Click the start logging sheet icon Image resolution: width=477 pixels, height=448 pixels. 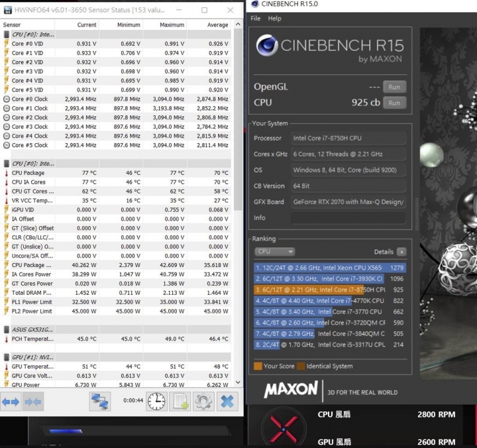tap(181, 402)
